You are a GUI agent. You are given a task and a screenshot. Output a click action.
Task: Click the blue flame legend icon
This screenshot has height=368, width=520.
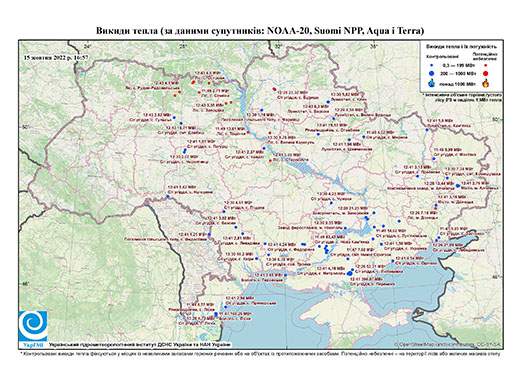(432, 83)
